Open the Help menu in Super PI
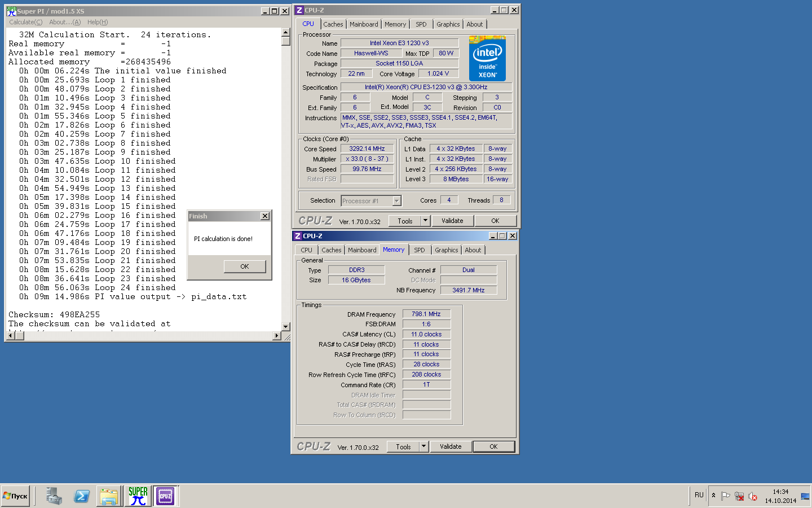 [98, 22]
